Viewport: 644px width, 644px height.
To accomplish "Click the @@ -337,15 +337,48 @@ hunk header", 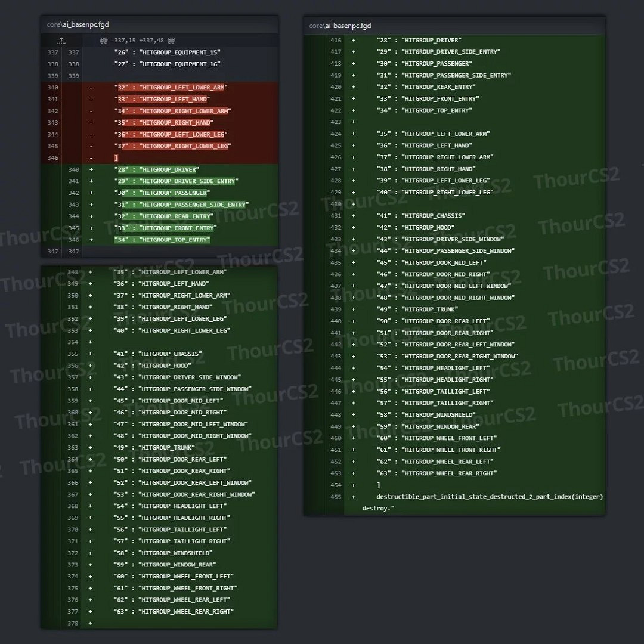I will pyautogui.click(x=137, y=41).
